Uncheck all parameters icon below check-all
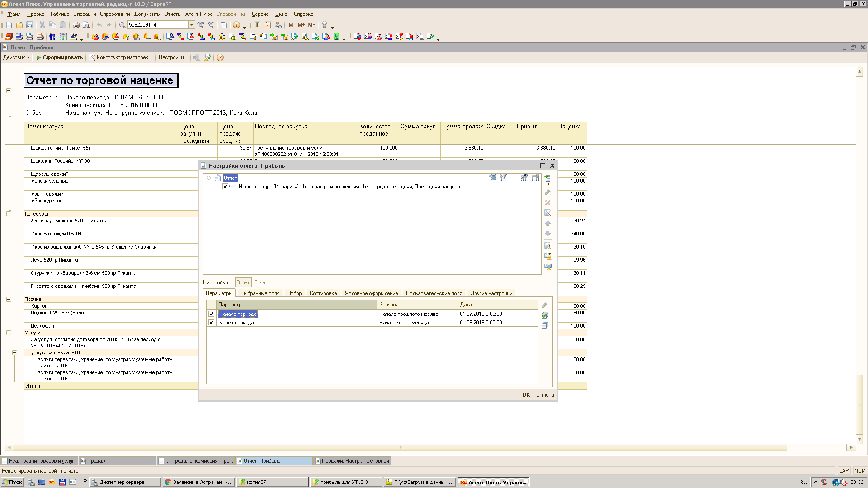 pyautogui.click(x=545, y=325)
